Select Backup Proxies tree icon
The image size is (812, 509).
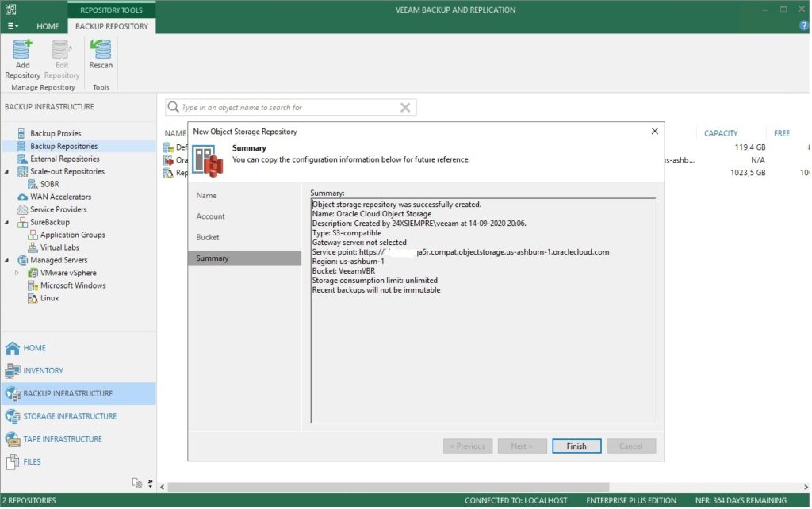click(x=21, y=134)
